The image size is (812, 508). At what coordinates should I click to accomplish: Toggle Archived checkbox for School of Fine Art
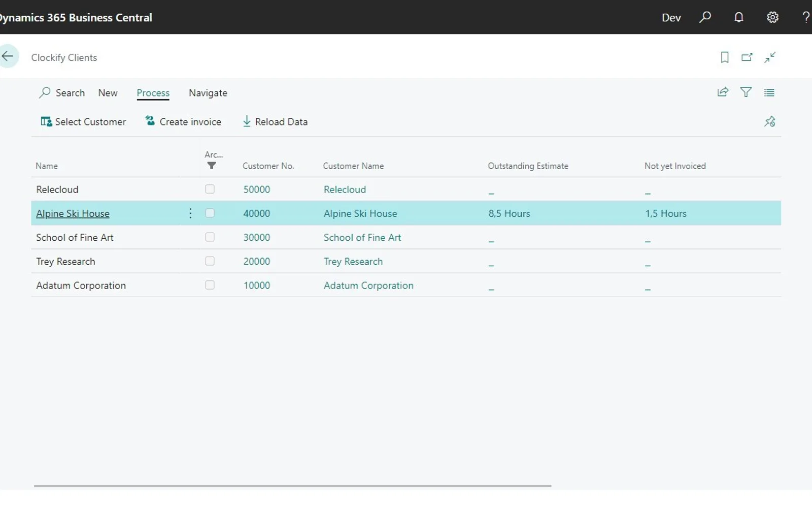(x=210, y=237)
